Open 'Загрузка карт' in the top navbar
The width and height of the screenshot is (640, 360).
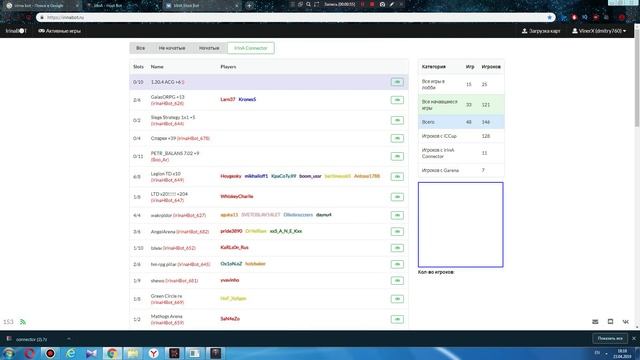pyautogui.click(x=541, y=31)
